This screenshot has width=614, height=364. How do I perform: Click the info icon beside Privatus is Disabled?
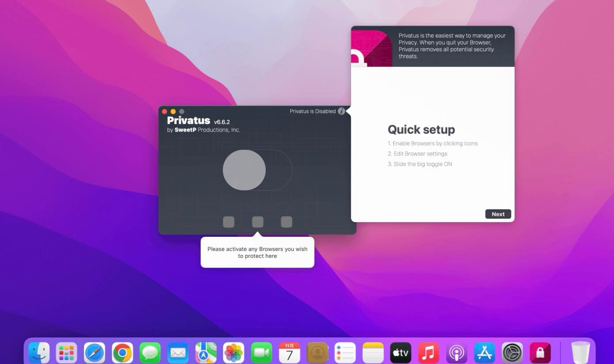(341, 111)
